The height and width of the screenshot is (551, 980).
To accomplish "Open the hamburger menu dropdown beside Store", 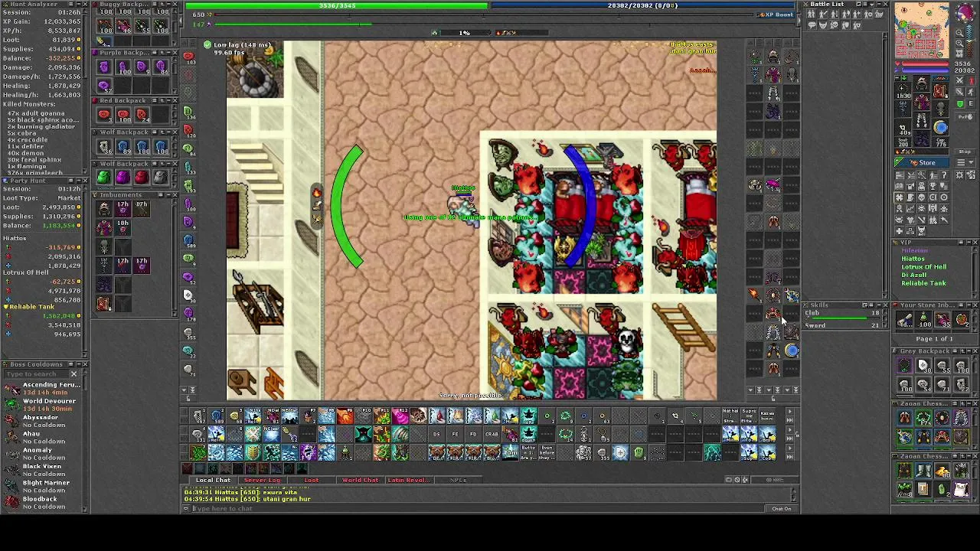I will click(964, 162).
